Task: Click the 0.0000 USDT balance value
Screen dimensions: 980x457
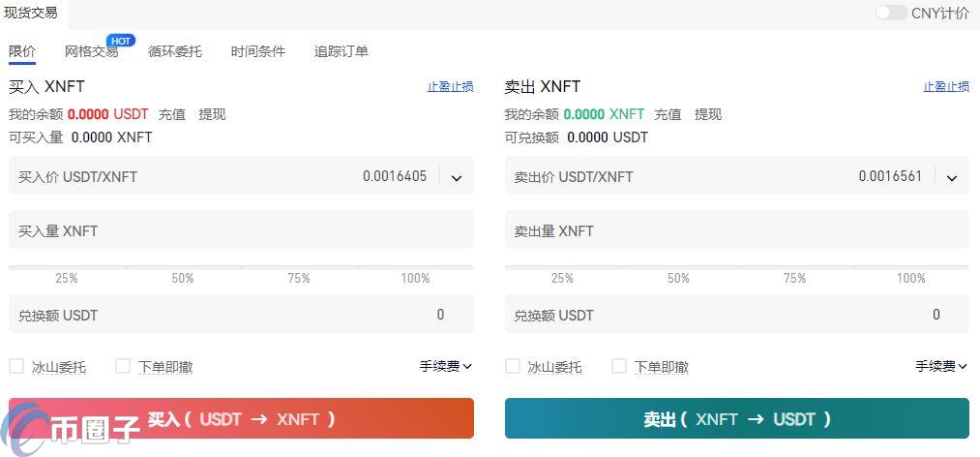Action: [x=108, y=114]
